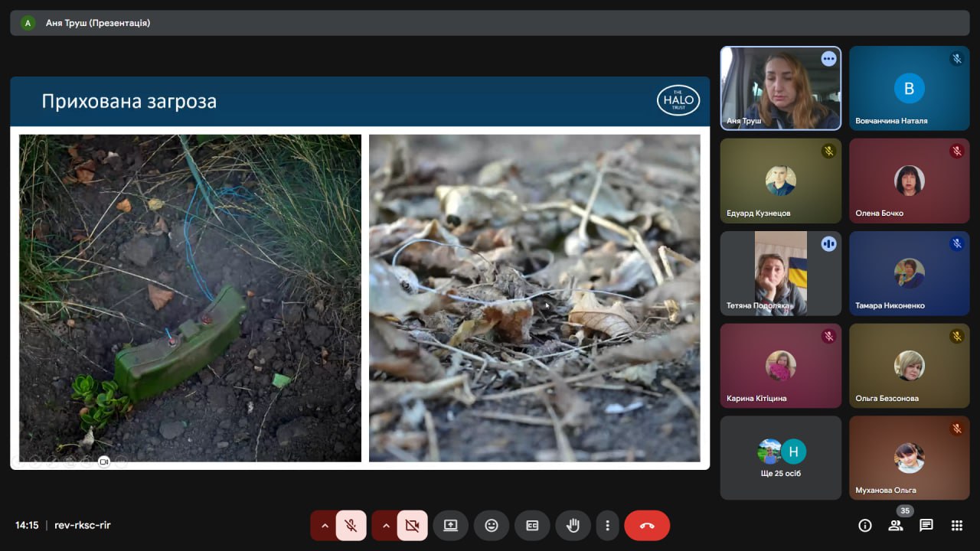Select Тетяна Подоляка's video tile
The image size is (980, 551).
(x=780, y=273)
